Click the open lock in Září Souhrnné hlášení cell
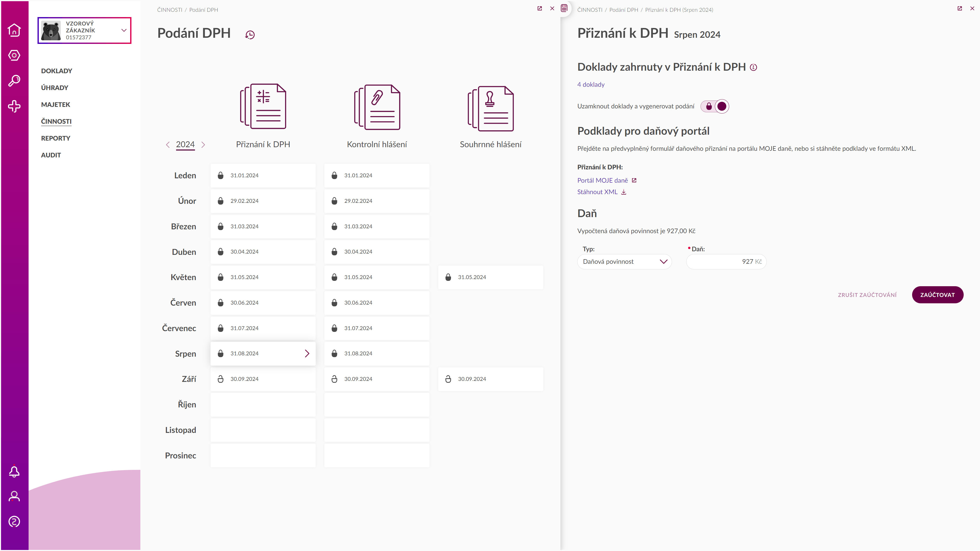Image resolution: width=980 pixels, height=551 pixels. coord(448,379)
